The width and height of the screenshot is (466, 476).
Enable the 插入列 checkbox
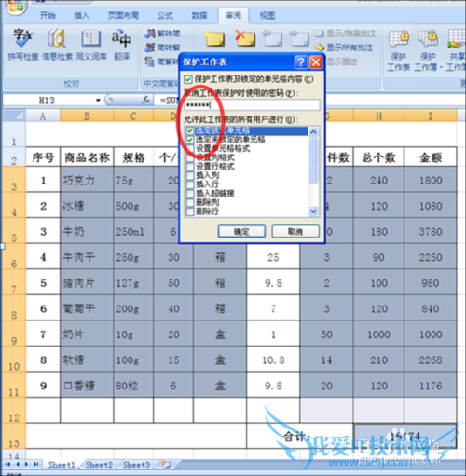[x=190, y=176]
